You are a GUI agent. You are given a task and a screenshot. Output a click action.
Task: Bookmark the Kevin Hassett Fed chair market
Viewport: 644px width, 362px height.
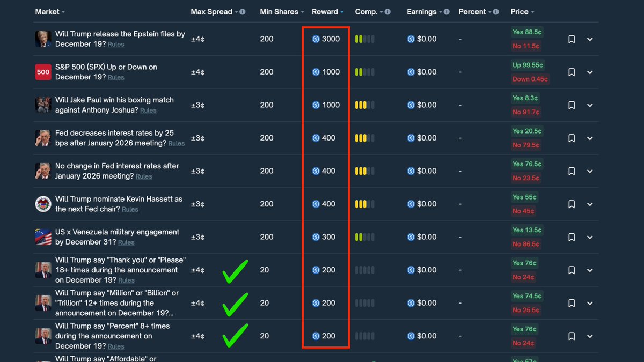point(572,204)
